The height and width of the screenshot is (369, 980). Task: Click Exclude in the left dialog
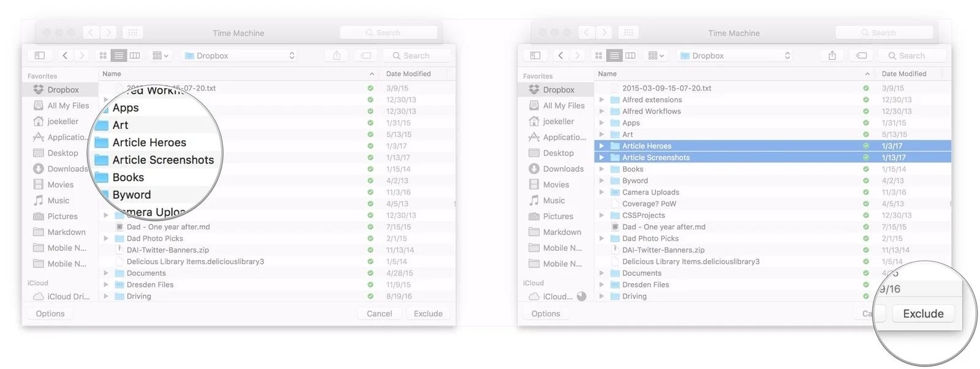pos(428,313)
